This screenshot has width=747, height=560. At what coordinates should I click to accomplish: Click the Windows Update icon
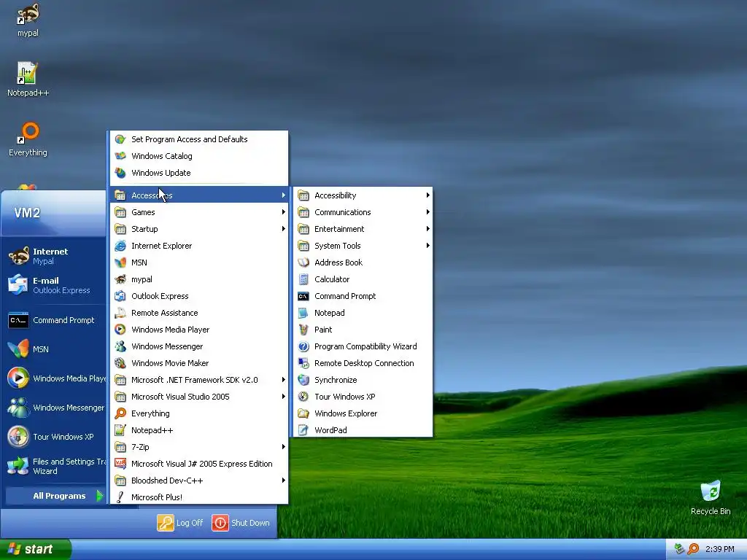tap(120, 173)
